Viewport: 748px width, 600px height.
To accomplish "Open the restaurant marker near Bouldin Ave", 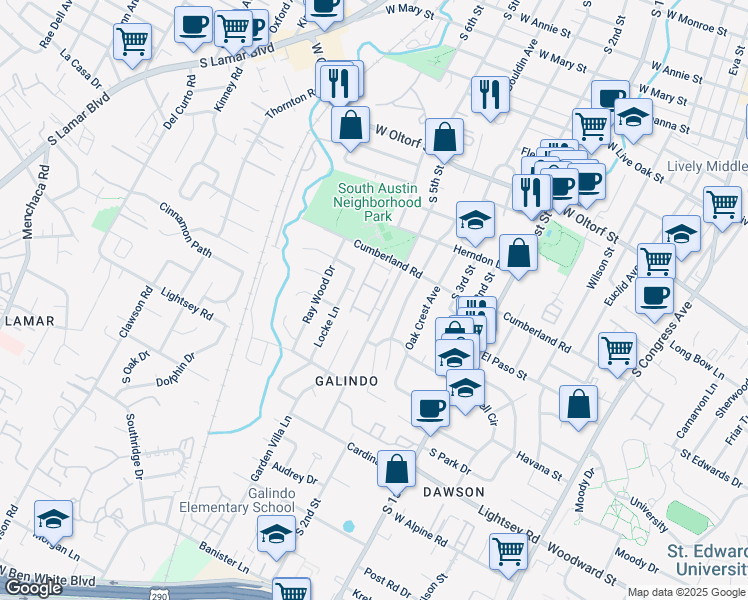I will (489, 95).
